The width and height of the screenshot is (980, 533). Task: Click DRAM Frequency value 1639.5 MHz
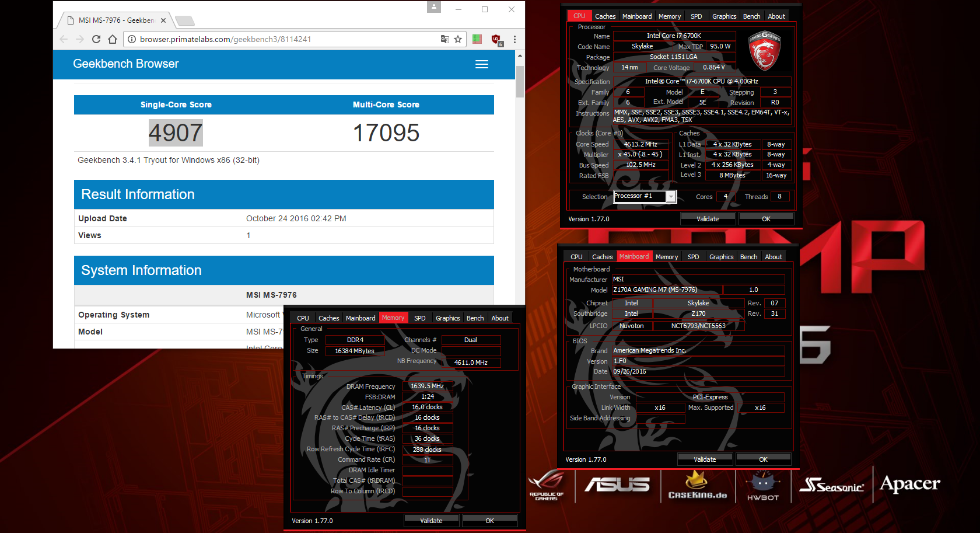tap(428, 386)
